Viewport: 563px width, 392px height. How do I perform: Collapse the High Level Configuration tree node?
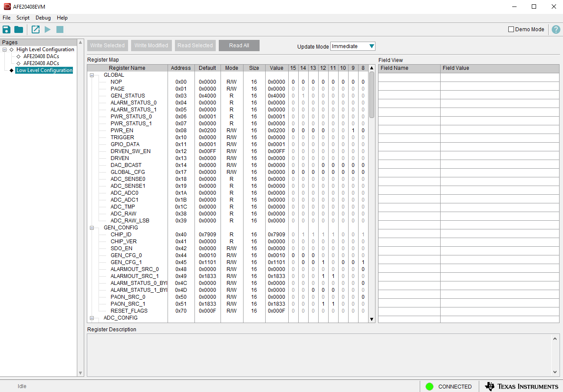(5, 49)
